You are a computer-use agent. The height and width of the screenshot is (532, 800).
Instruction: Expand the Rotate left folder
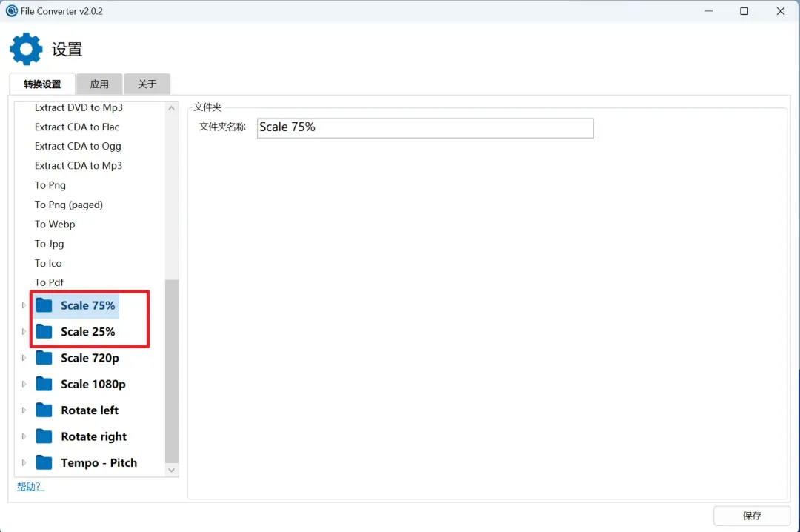tap(24, 410)
